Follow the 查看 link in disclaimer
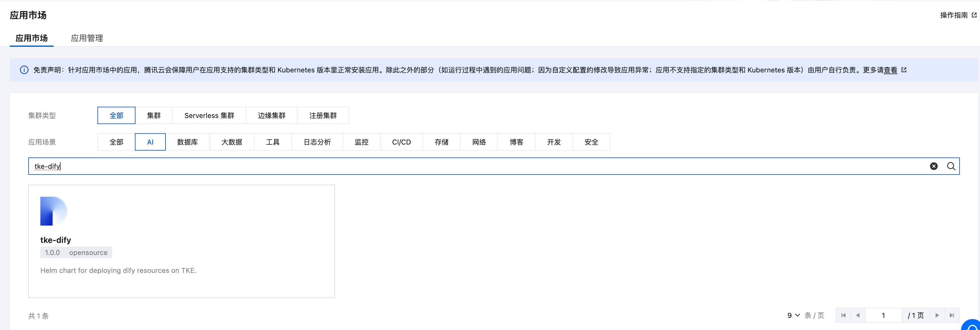980x330 pixels. click(x=890, y=70)
